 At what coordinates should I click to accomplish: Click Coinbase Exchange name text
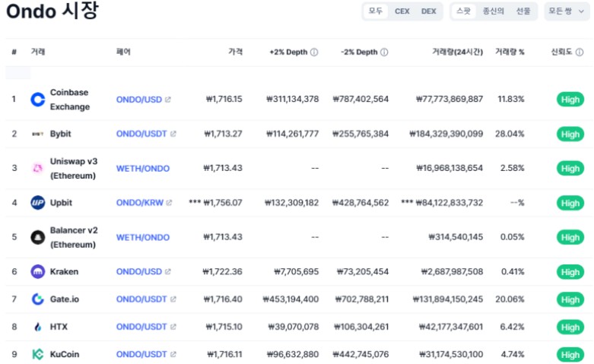70,100
